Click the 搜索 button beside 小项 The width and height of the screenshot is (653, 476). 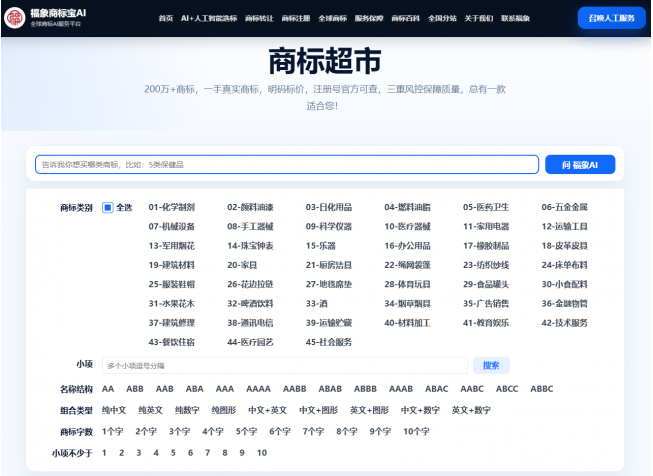[x=491, y=366]
